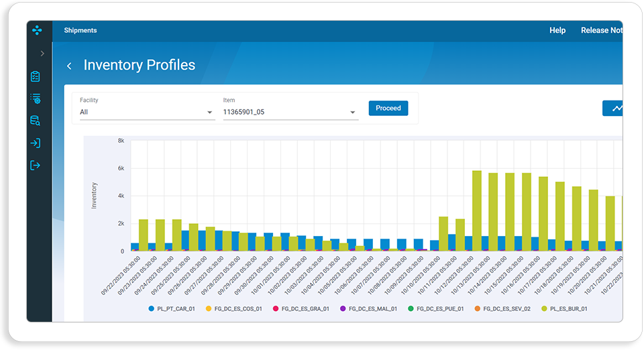Toggle PL_ES_BUR_01 legend series
The image size is (644, 362).
point(564,308)
